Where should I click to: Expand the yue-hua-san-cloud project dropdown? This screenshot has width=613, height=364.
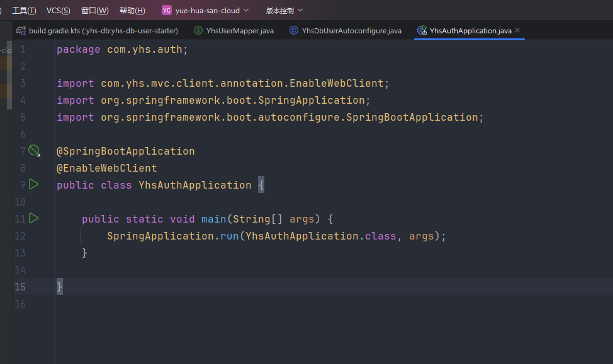[x=211, y=11]
